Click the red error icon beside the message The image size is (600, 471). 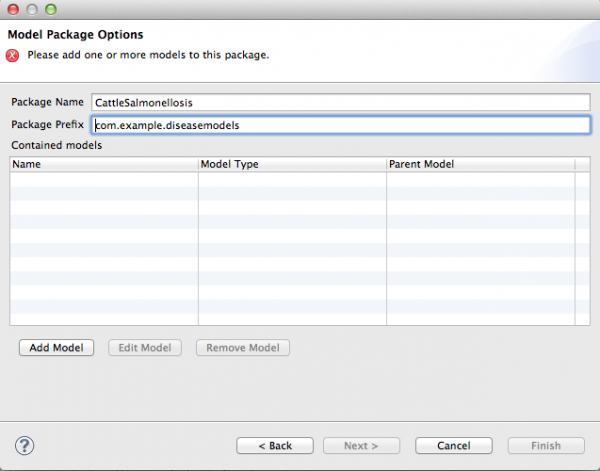tap(12, 55)
